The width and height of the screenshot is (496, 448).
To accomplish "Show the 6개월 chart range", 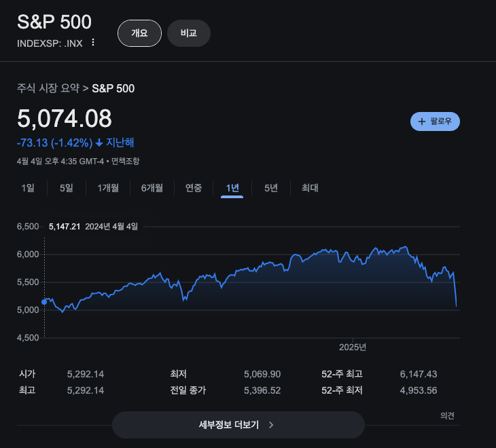I will [x=152, y=188].
